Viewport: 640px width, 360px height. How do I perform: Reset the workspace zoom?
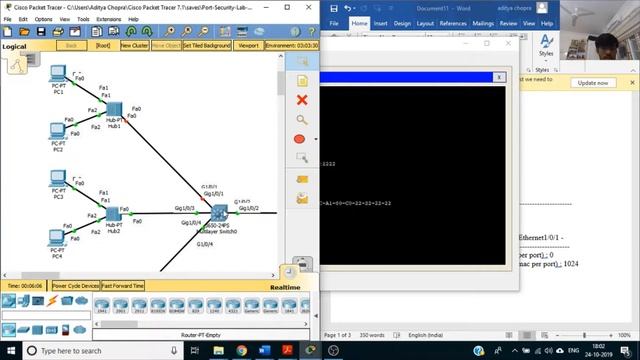click(x=187, y=31)
